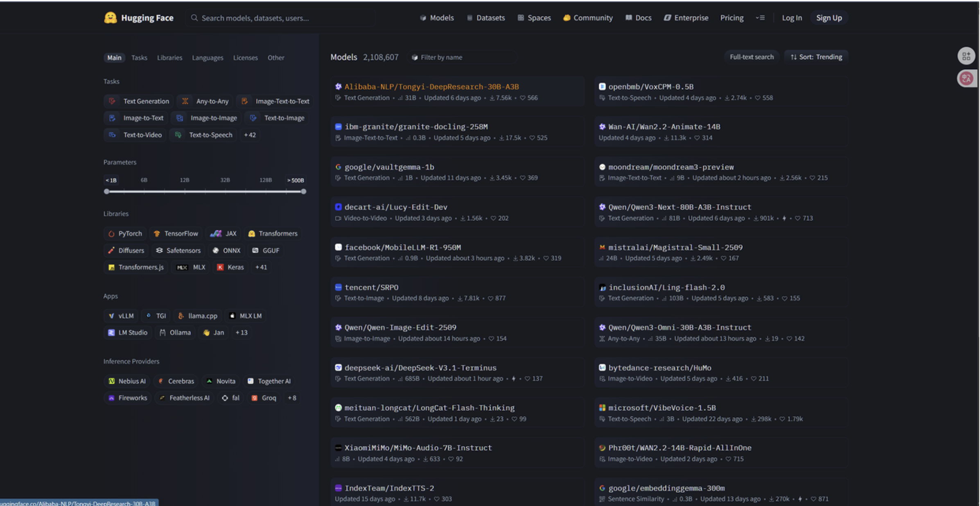Click the grid extension icon on right edge
Screen dimensions: 980x506
966,56
